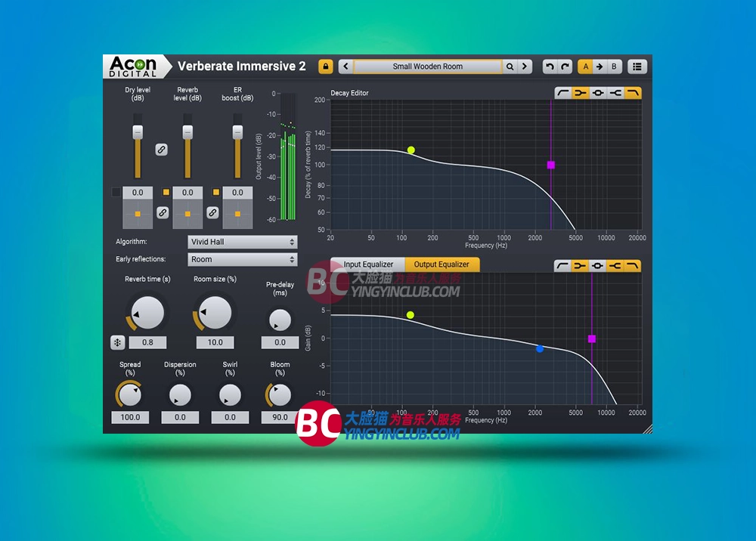756x541 pixels.
Task: Click the lock preset icon
Action: 325,66
